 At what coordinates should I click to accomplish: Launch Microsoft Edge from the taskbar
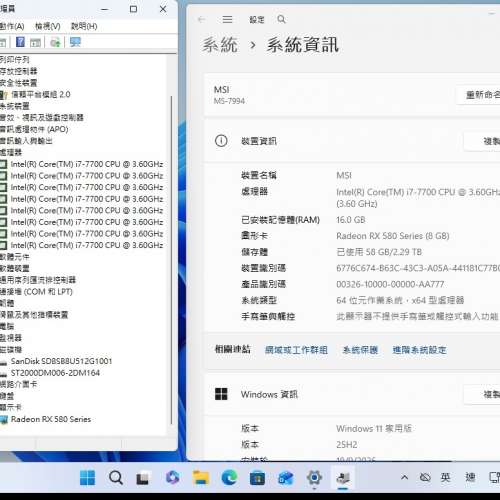[x=229, y=478]
